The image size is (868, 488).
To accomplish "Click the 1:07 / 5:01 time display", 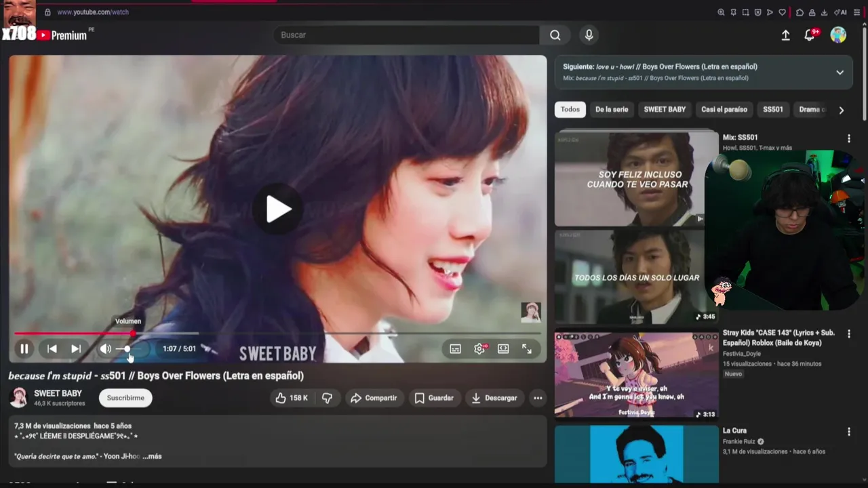I will pyautogui.click(x=179, y=349).
